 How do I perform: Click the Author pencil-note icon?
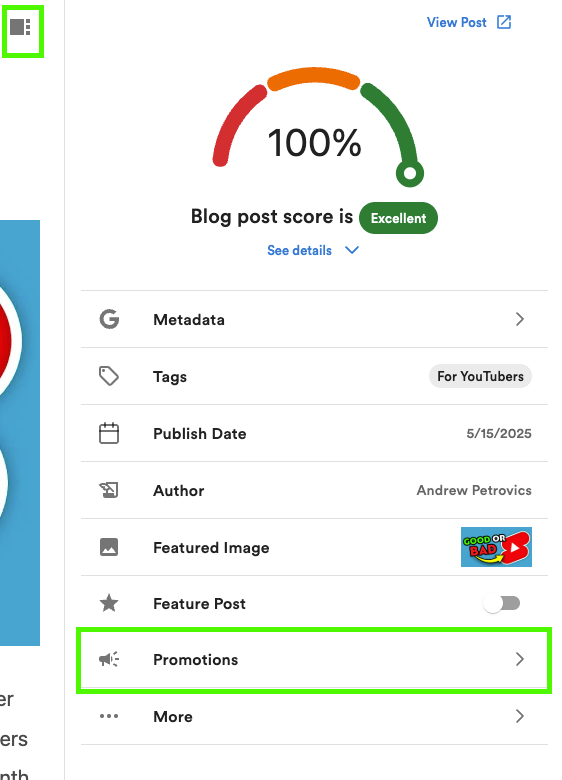(x=108, y=490)
